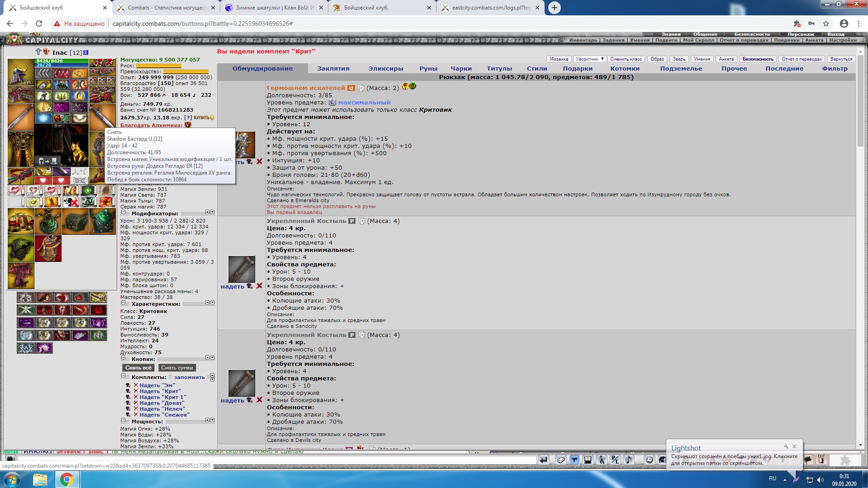This screenshot has width=868, height=488.
Task: Click the purple hand skill icon
Action: tap(98, 322)
